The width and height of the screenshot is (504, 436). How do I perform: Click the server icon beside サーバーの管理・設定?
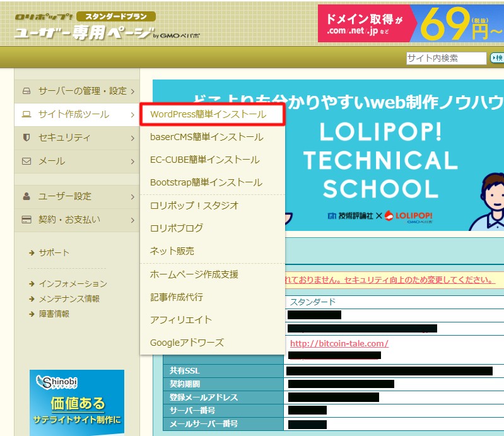26,91
